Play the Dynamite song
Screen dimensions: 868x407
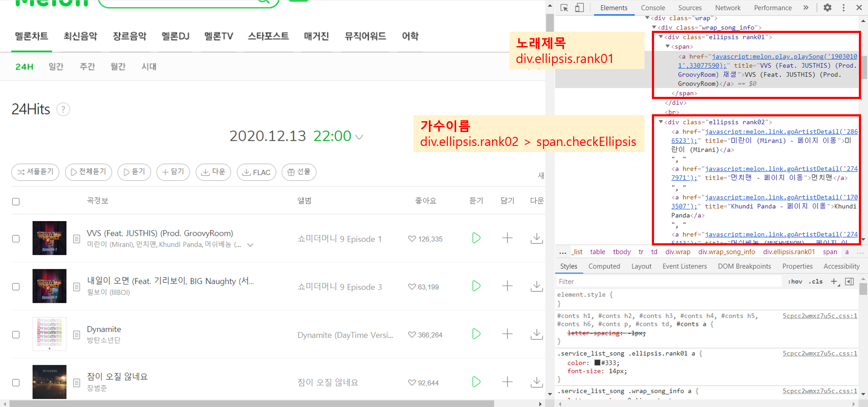click(x=476, y=334)
